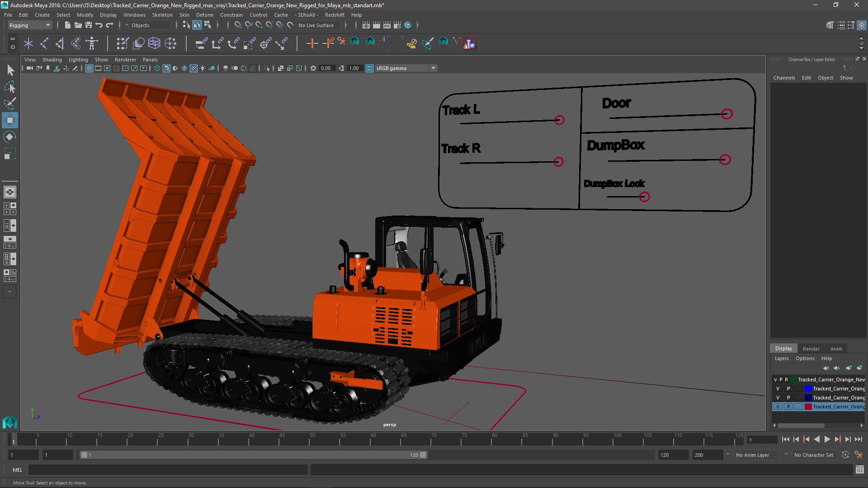Click the Undo arrow icon
868x488 pixels.
click(99, 25)
